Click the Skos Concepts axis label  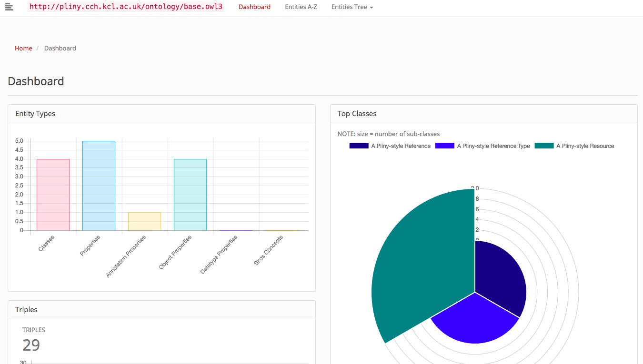(x=269, y=250)
